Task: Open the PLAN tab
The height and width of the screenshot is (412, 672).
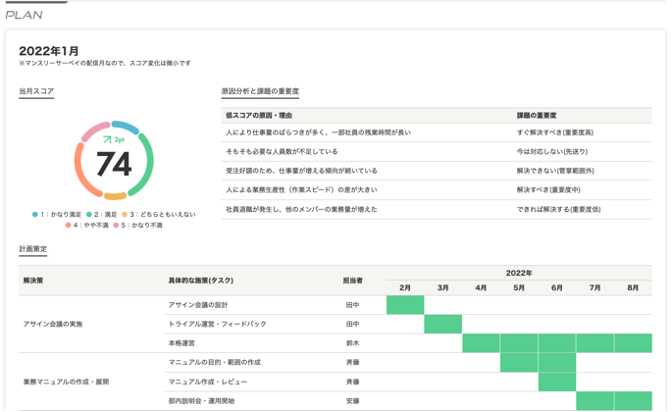Action: pos(24,15)
